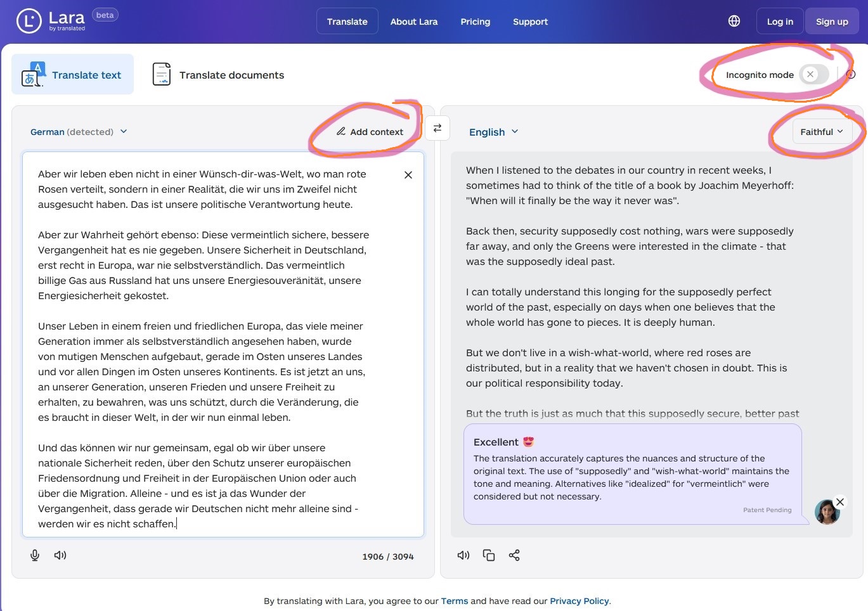Open German (detected) language dropdown

pyautogui.click(x=79, y=132)
